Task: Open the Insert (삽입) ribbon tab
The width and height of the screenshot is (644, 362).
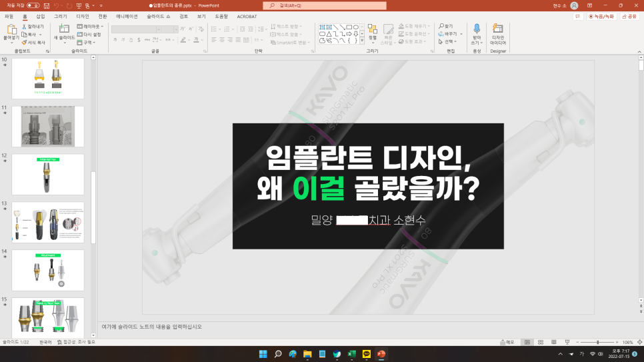Action: 41,16
